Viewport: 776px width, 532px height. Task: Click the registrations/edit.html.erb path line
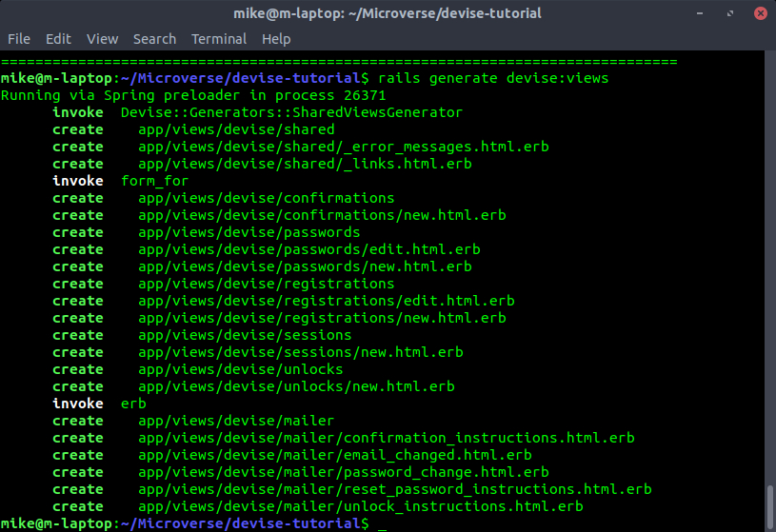pos(326,301)
